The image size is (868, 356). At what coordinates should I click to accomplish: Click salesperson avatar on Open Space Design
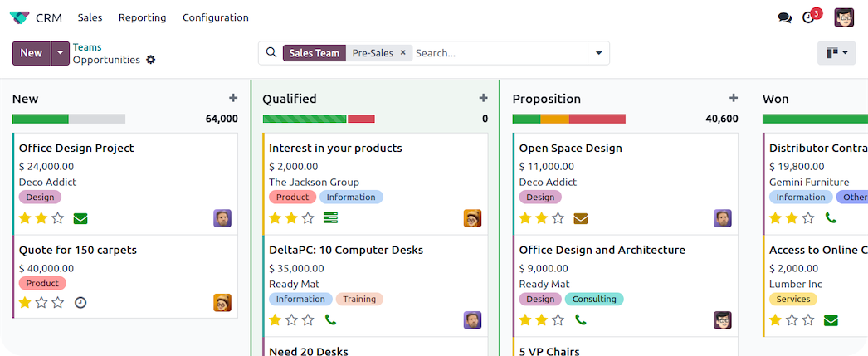tap(723, 218)
